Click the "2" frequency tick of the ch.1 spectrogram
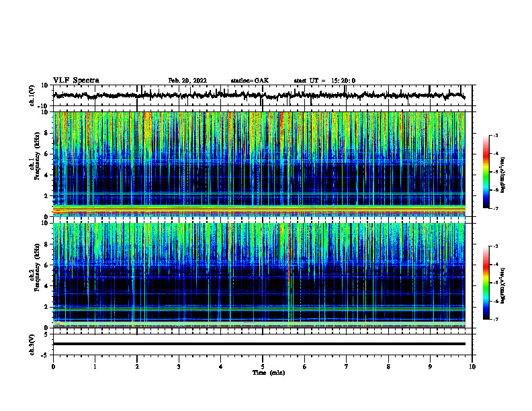This screenshot has width=532, height=411. tap(46, 196)
